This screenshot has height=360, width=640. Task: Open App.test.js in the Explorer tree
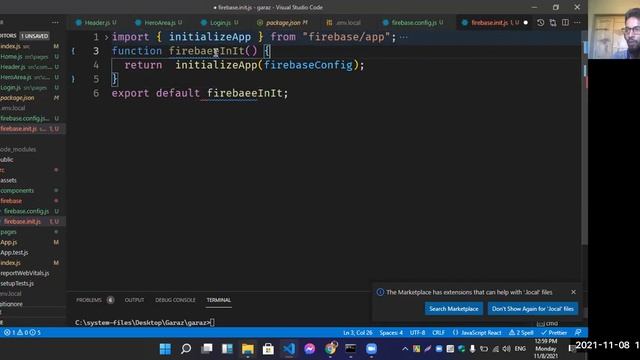point(14,253)
